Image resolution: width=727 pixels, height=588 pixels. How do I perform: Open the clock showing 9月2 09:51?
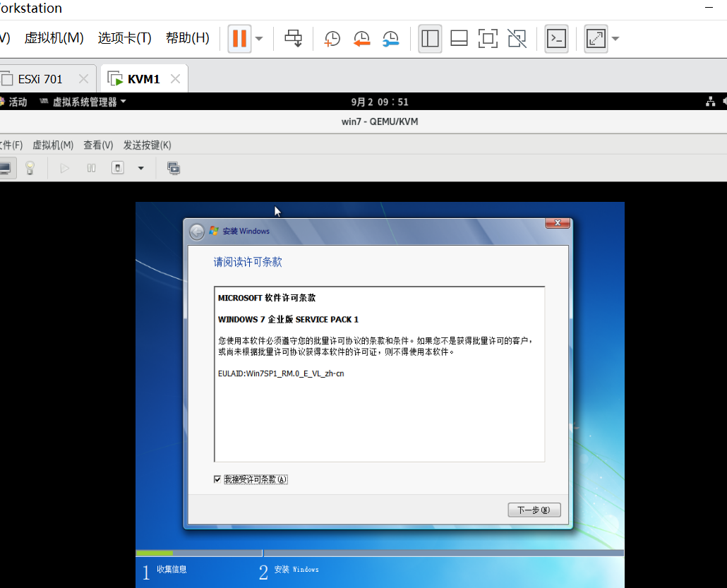tap(379, 102)
